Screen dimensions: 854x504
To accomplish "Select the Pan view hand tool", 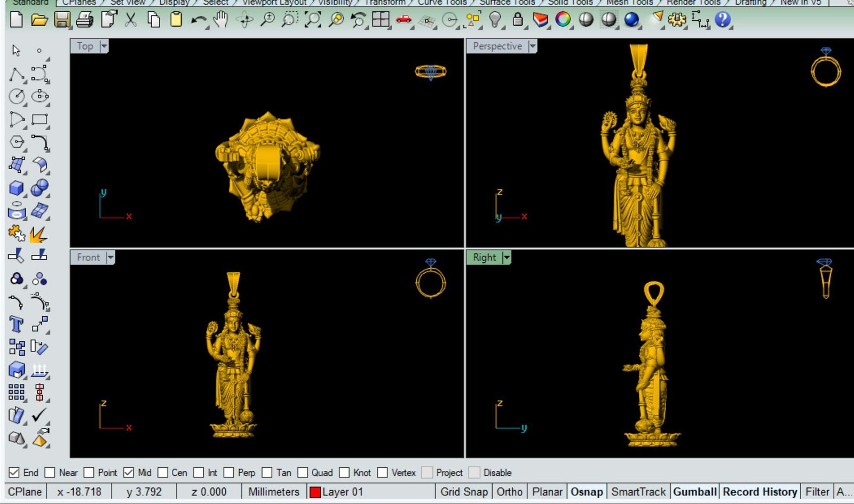I will point(220,20).
